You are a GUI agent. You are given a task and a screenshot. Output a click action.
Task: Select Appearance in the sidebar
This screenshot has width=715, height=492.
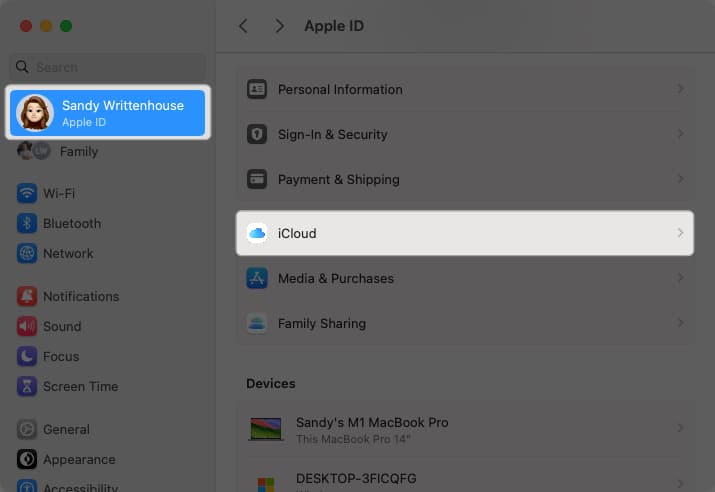pyautogui.click(x=78, y=459)
